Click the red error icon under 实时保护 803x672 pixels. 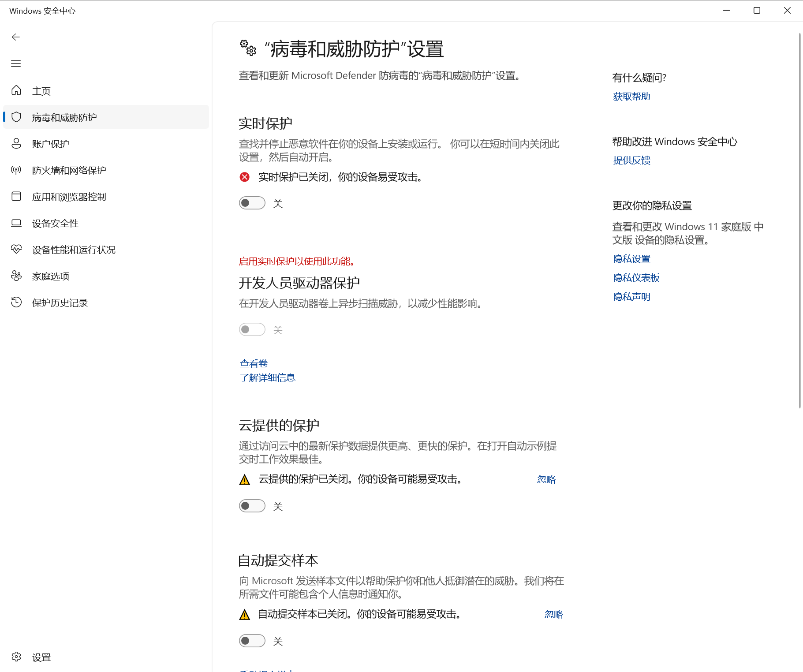pyautogui.click(x=245, y=177)
